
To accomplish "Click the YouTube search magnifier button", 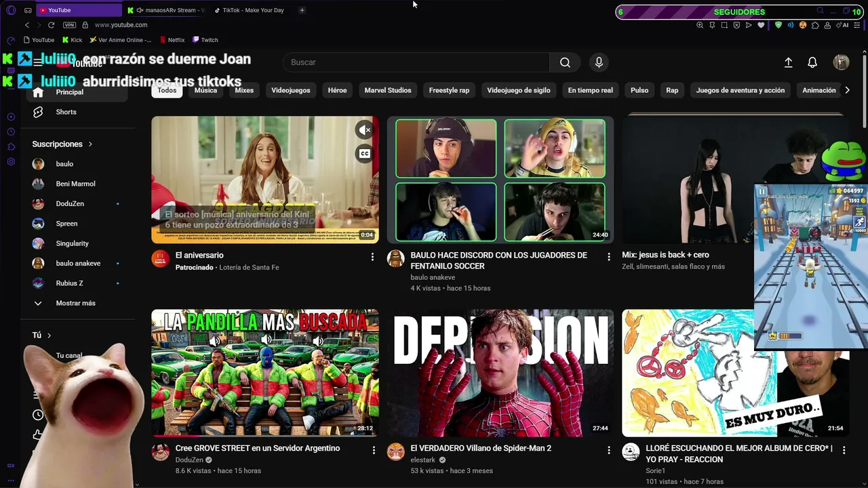I will point(565,62).
